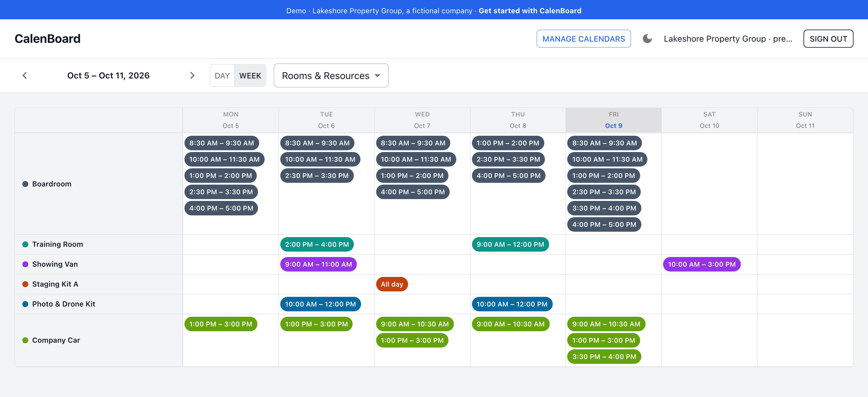Screen dimensions: 868x397
Task: Click the Boardroom color dot
Action: click(x=25, y=184)
